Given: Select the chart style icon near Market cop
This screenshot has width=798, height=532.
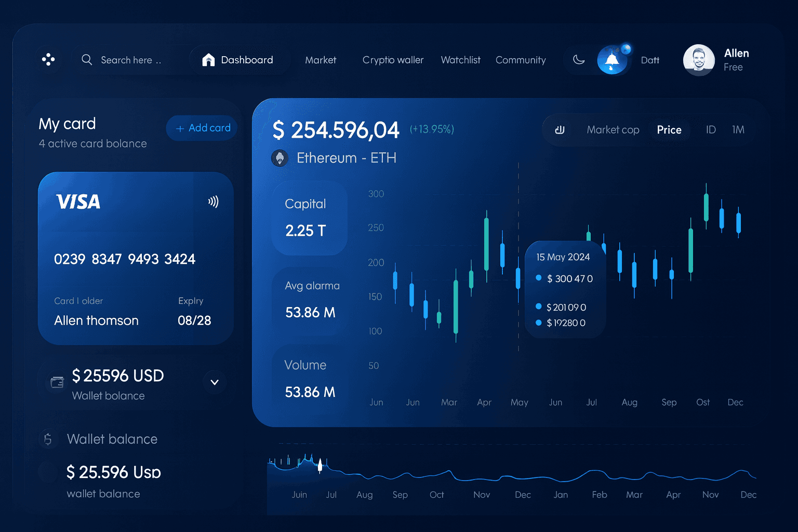Looking at the screenshot, I should point(560,130).
